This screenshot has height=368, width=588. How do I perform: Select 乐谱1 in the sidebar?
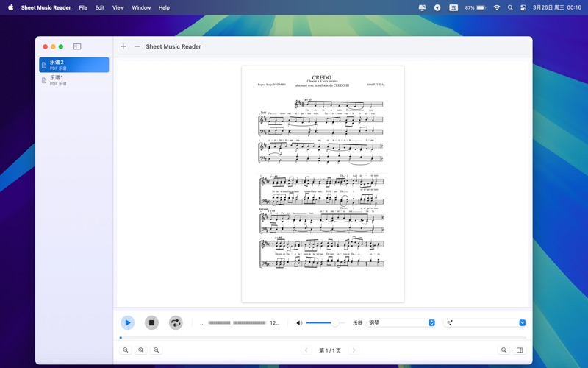73,80
